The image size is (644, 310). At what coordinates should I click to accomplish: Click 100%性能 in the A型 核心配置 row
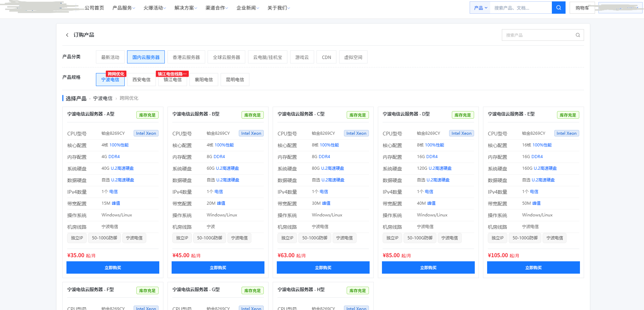pyautogui.click(x=119, y=145)
